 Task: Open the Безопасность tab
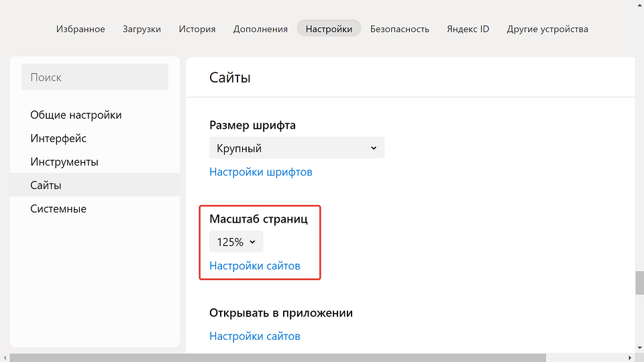coord(399,29)
